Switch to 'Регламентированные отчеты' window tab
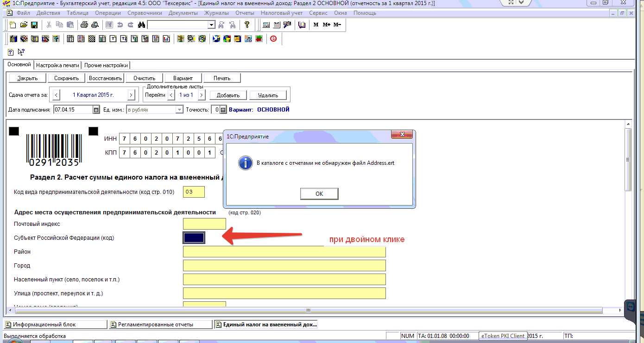Viewport: 644px width, 343px height. point(160,324)
